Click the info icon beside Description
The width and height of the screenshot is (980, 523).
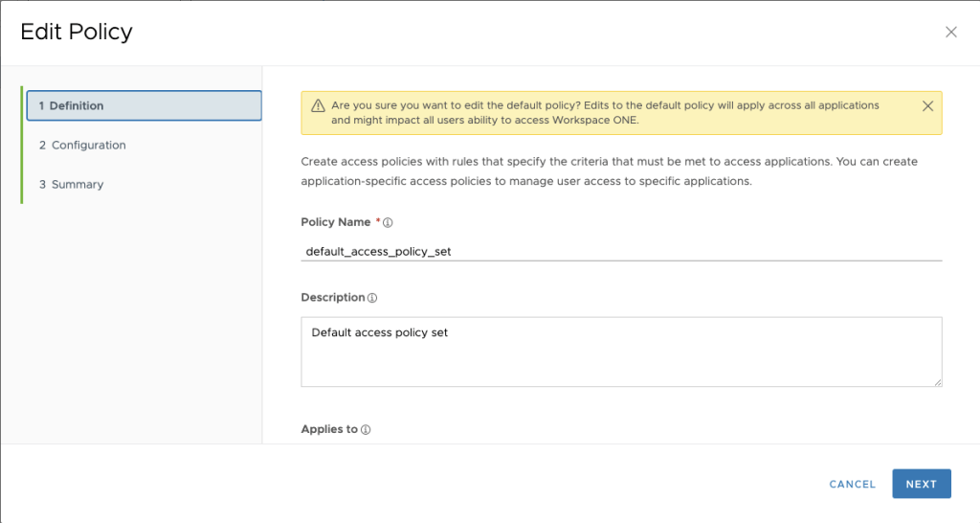pyautogui.click(x=372, y=298)
